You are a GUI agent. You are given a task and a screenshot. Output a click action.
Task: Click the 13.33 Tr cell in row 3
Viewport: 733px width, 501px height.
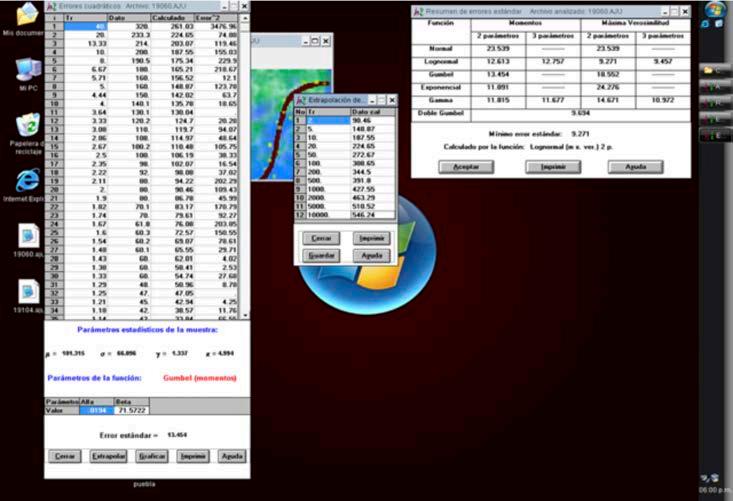click(x=86, y=43)
